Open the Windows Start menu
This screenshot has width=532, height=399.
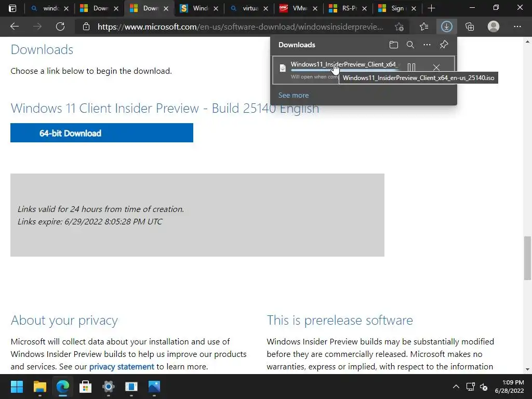pyautogui.click(x=17, y=387)
